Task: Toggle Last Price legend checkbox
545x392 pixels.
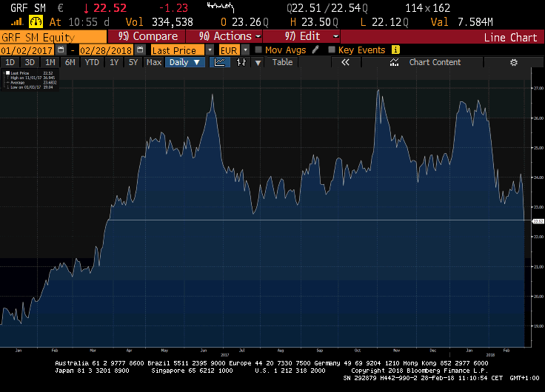Action: tap(7, 73)
